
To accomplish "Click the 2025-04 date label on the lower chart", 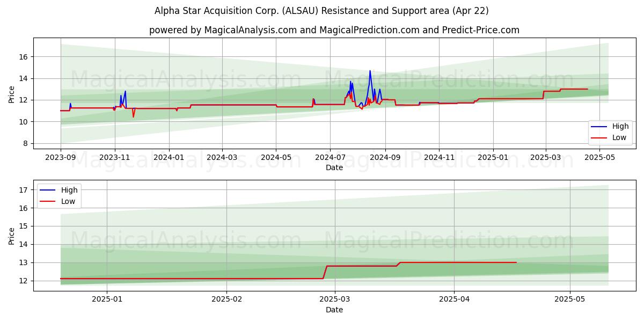I will 455,300.
